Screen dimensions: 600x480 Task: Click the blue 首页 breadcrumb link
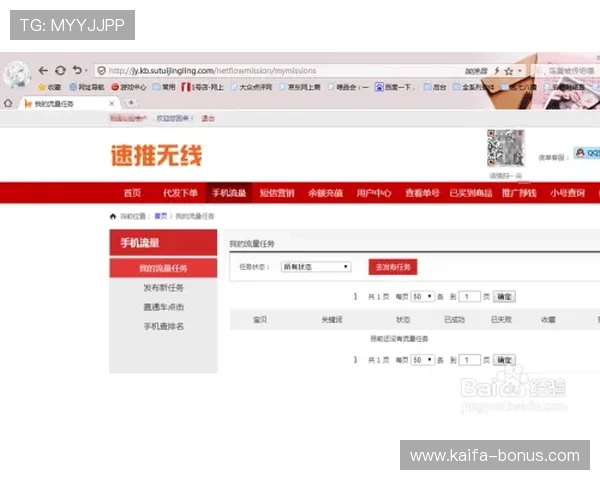point(161,216)
